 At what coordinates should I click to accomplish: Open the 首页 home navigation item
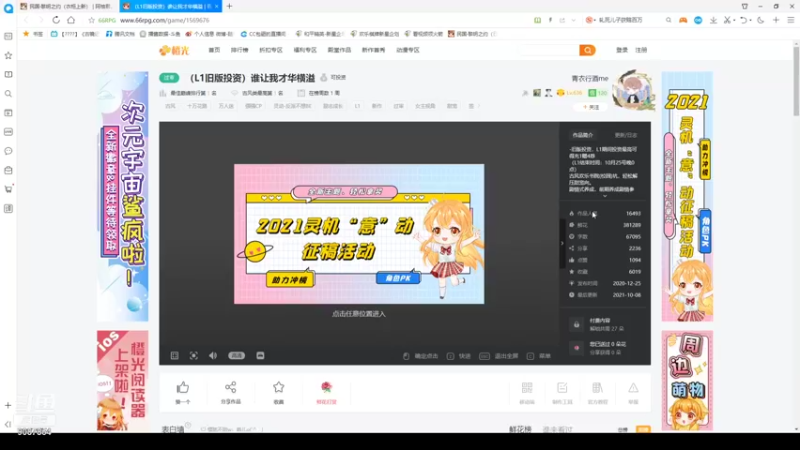coord(214,50)
